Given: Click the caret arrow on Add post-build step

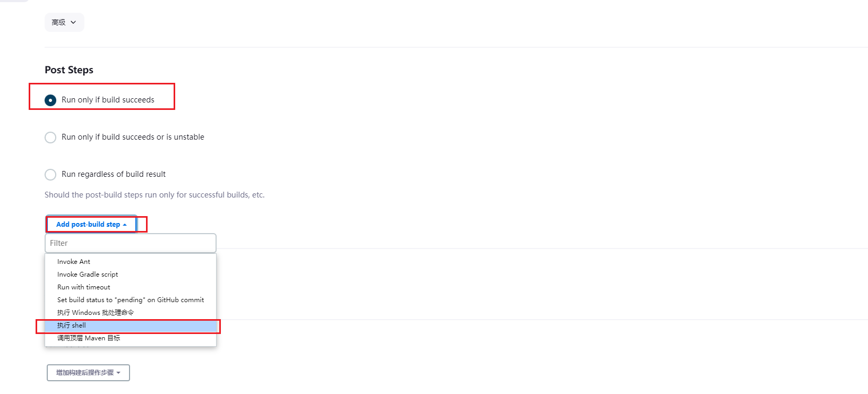Looking at the screenshot, I should click(125, 225).
